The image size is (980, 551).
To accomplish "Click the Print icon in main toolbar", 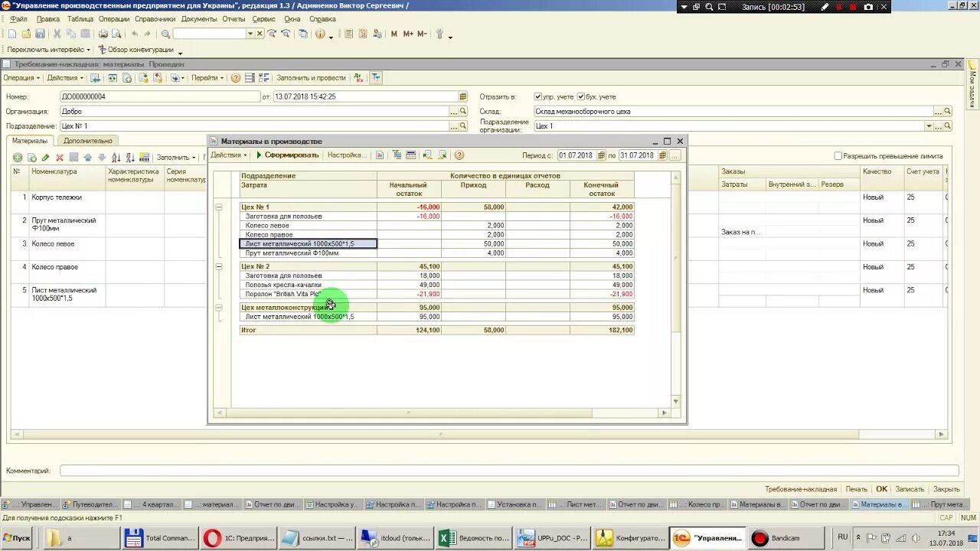I will pyautogui.click(x=103, y=34).
